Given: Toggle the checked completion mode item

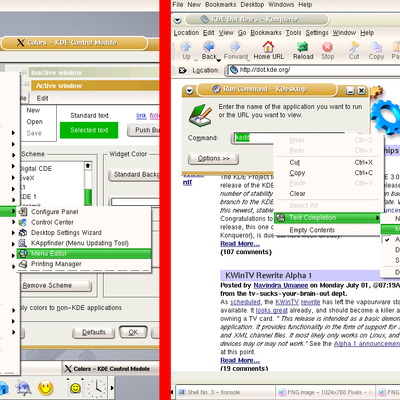Looking at the screenshot, I should pos(390,239).
